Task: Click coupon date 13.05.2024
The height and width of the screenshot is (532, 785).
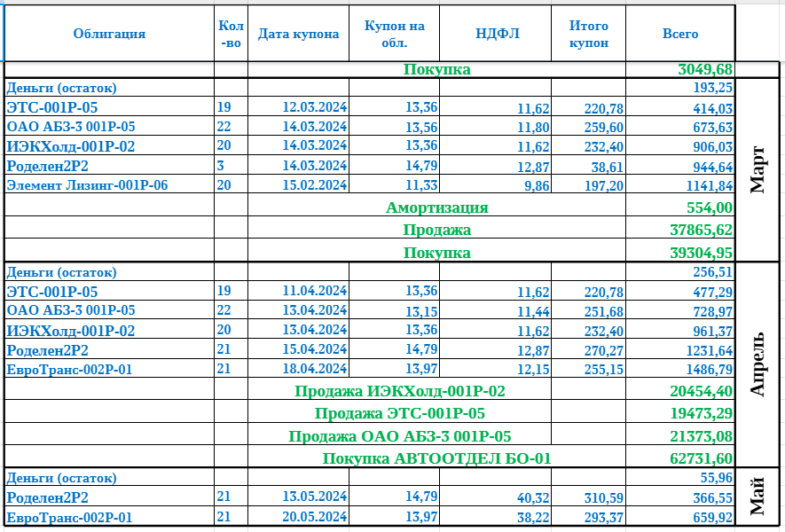Action: coord(314,496)
